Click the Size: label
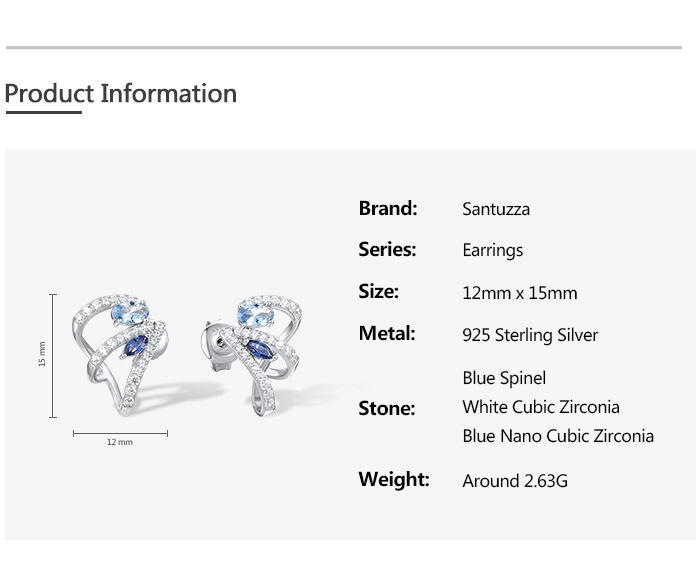 (378, 291)
